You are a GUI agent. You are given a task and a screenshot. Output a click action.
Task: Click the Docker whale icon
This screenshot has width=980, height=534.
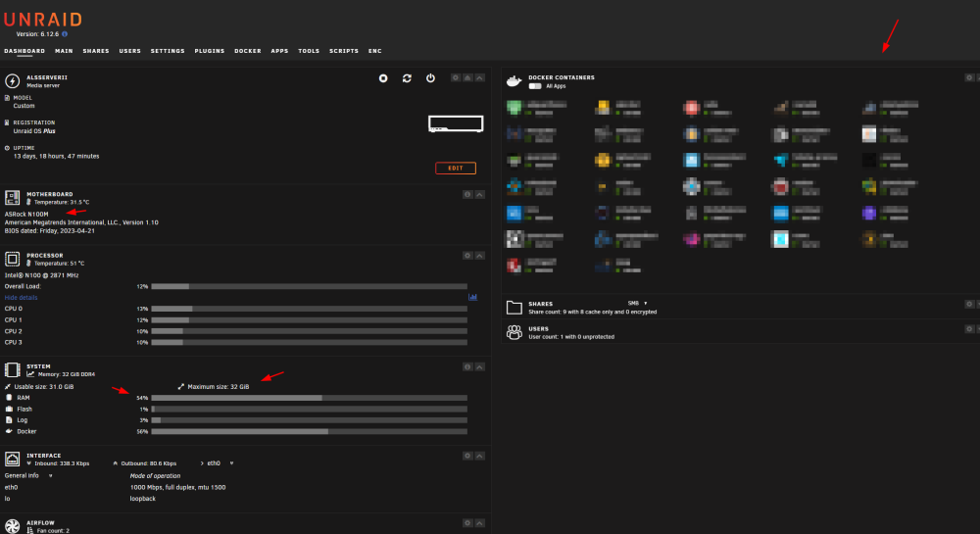click(514, 81)
